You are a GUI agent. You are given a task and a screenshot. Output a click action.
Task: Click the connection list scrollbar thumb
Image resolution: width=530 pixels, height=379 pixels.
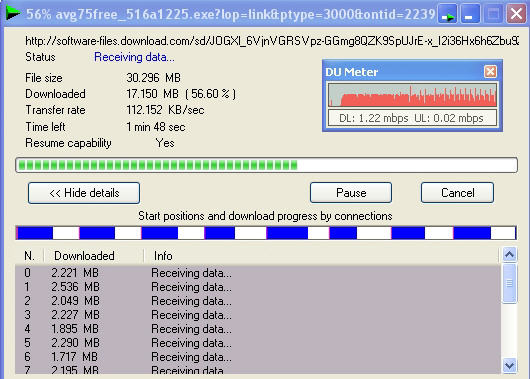509,283
